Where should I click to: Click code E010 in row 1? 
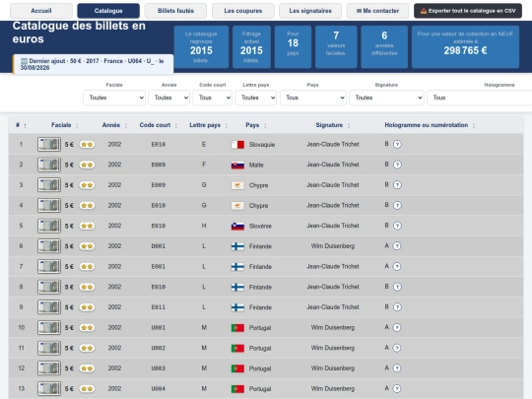(159, 145)
